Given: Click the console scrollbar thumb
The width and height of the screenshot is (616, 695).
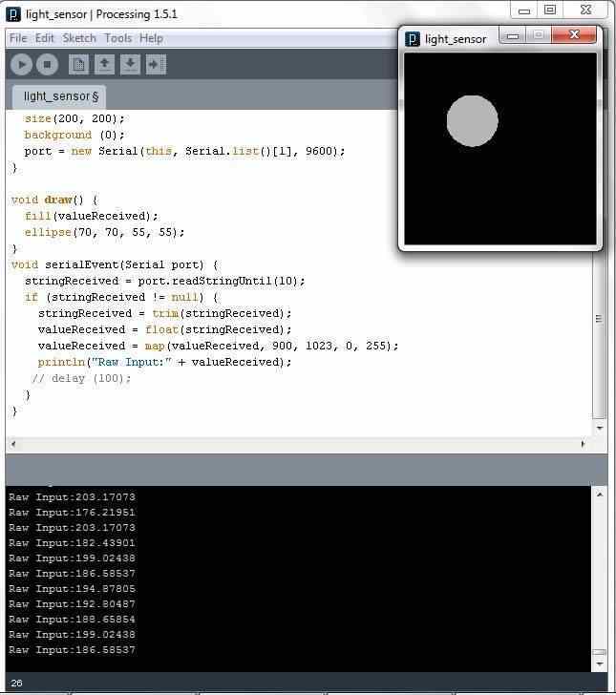Looking at the screenshot, I should pos(600,652).
